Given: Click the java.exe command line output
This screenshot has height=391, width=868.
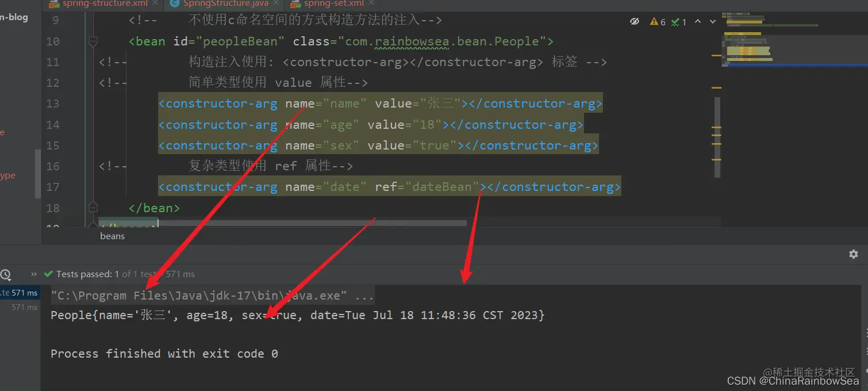Looking at the screenshot, I should click(213, 296).
